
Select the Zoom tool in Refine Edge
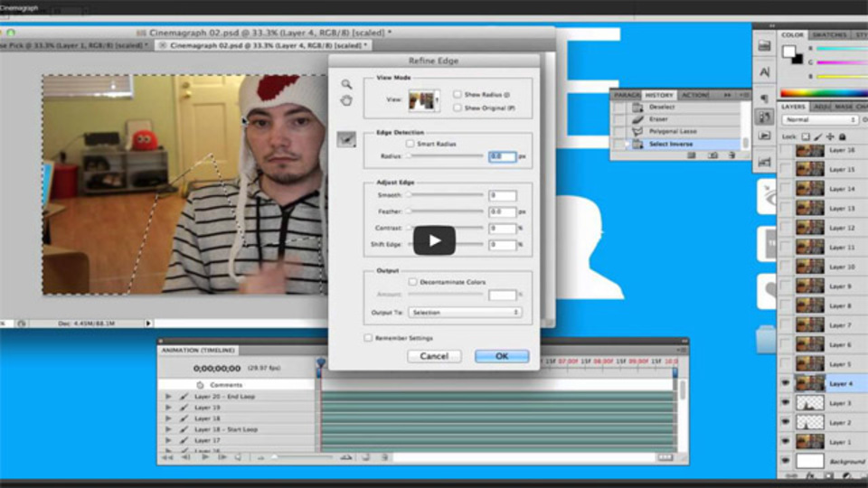point(346,84)
